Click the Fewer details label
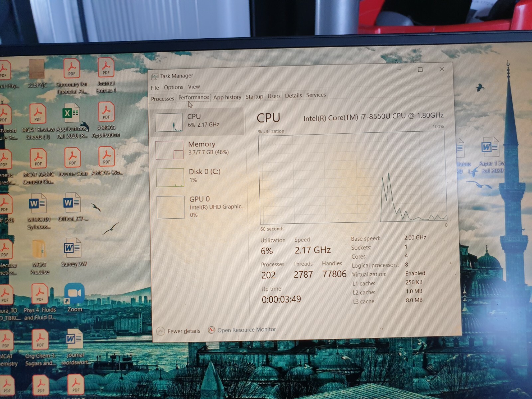Image resolution: width=532 pixels, height=399 pixels. coord(184,331)
